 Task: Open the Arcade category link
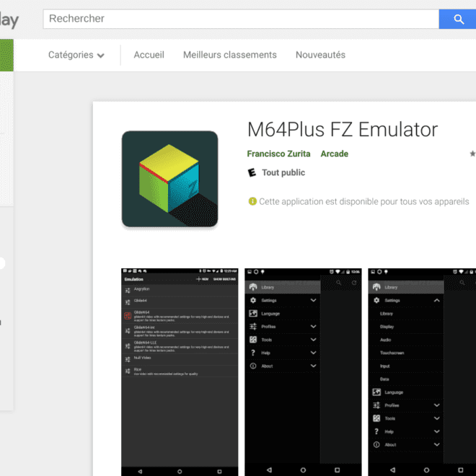tap(334, 154)
